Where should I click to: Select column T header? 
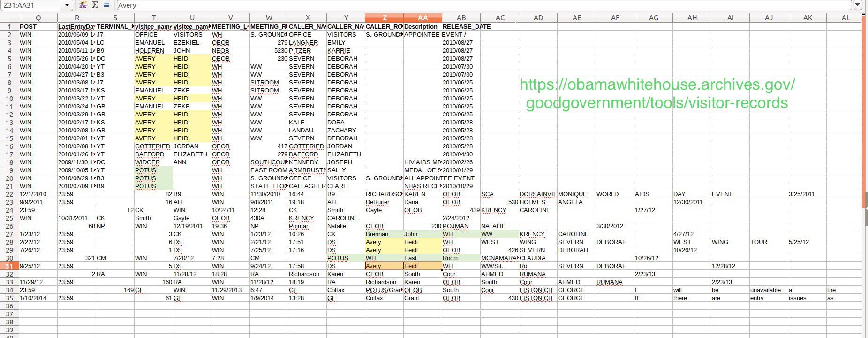153,18
